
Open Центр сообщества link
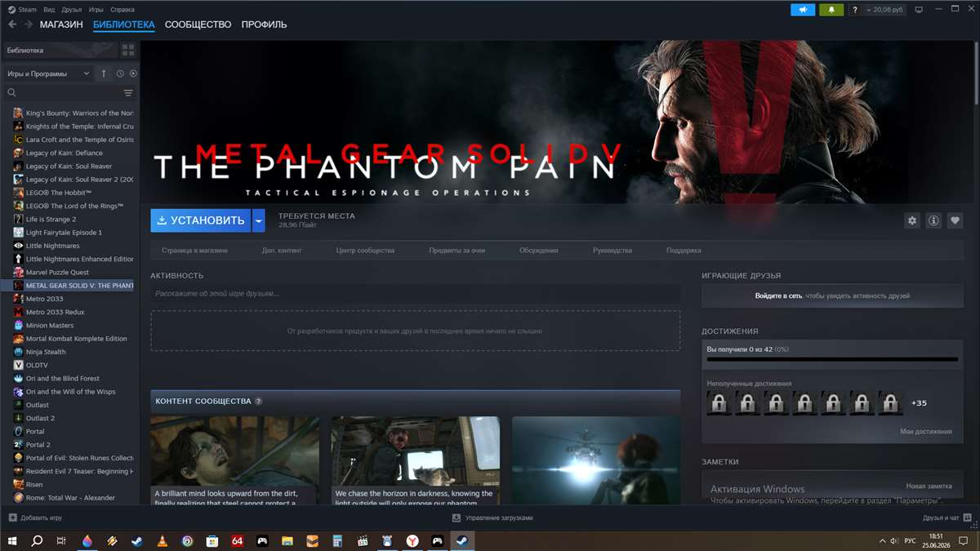[x=365, y=251]
